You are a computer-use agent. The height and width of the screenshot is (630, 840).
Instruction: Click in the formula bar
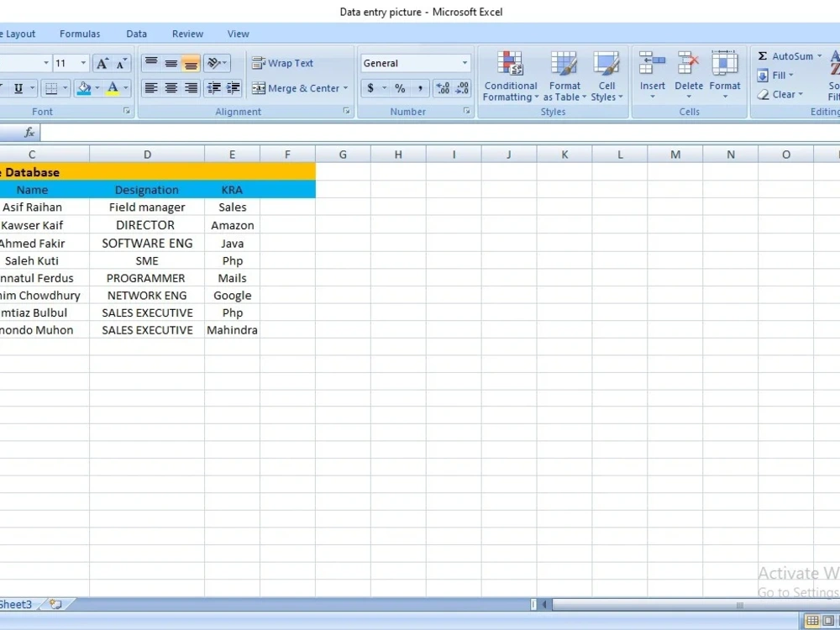439,133
